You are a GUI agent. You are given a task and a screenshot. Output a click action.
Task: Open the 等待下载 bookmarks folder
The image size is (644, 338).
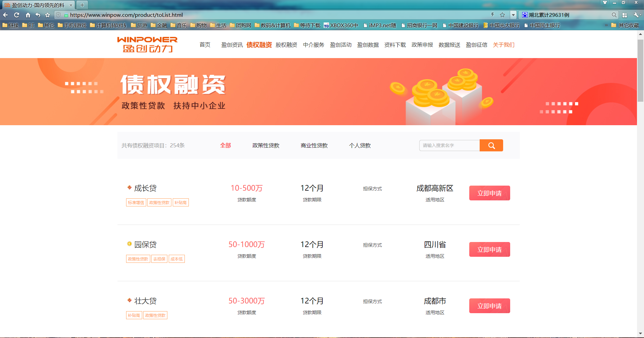click(307, 25)
